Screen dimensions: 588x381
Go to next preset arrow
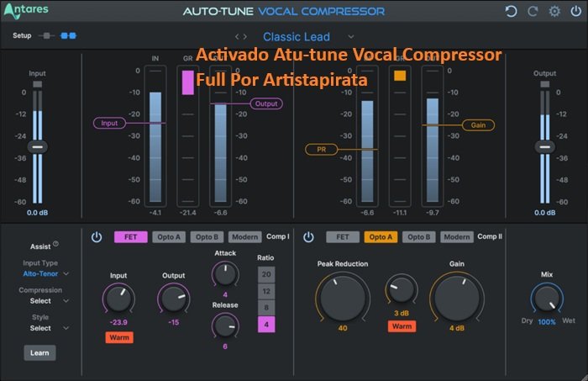tap(245, 37)
